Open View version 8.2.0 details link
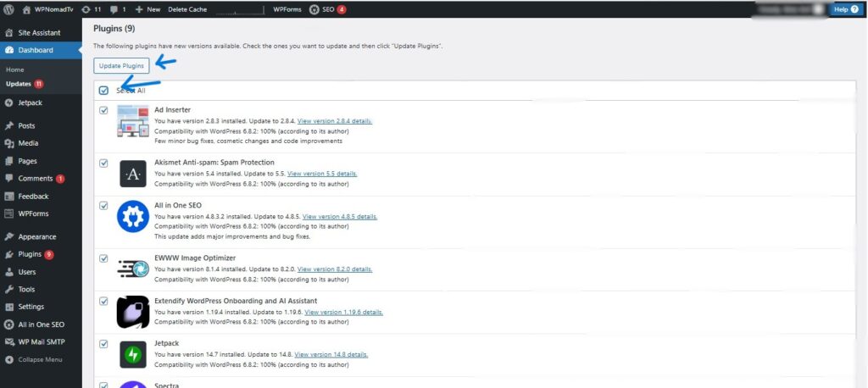 (x=335, y=269)
